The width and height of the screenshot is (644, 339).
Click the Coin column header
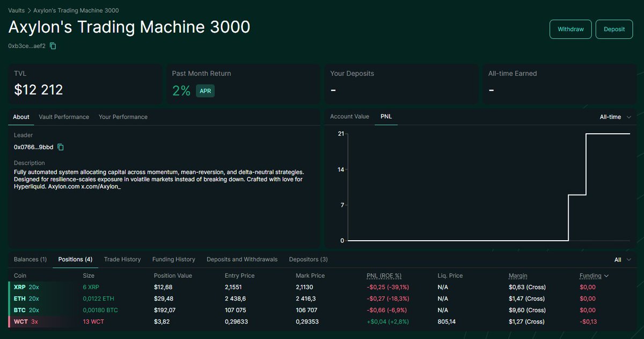(20, 276)
